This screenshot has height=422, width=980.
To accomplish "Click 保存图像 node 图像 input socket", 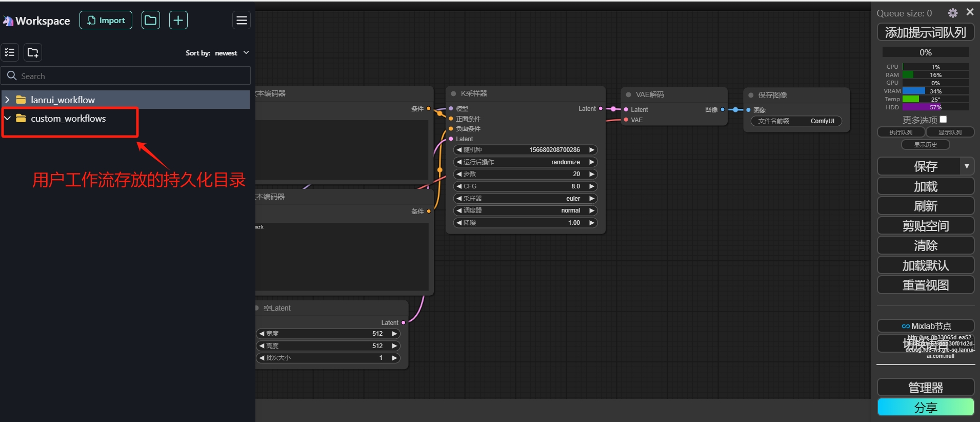I will pos(749,110).
